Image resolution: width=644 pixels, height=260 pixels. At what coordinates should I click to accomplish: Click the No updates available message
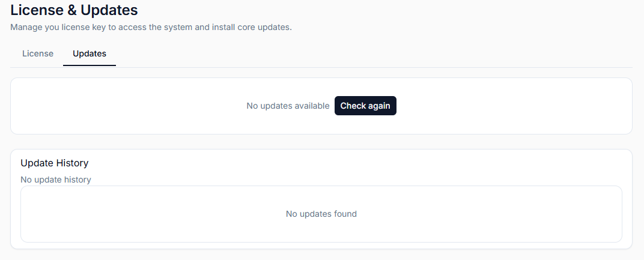coord(288,106)
